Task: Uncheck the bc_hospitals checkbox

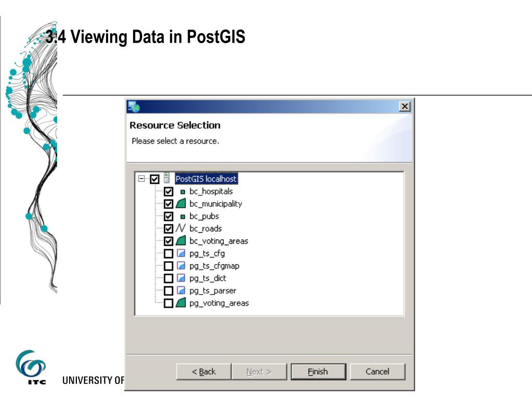Action: point(169,192)
